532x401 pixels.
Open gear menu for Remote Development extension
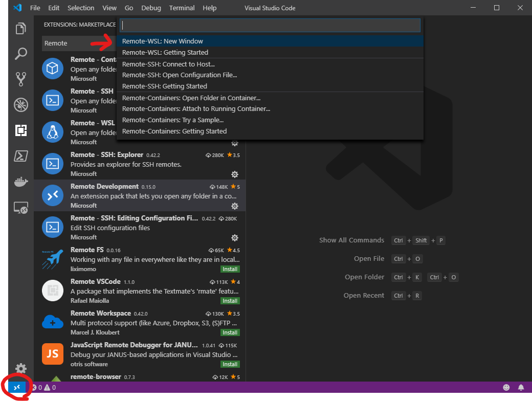point(235,206)
